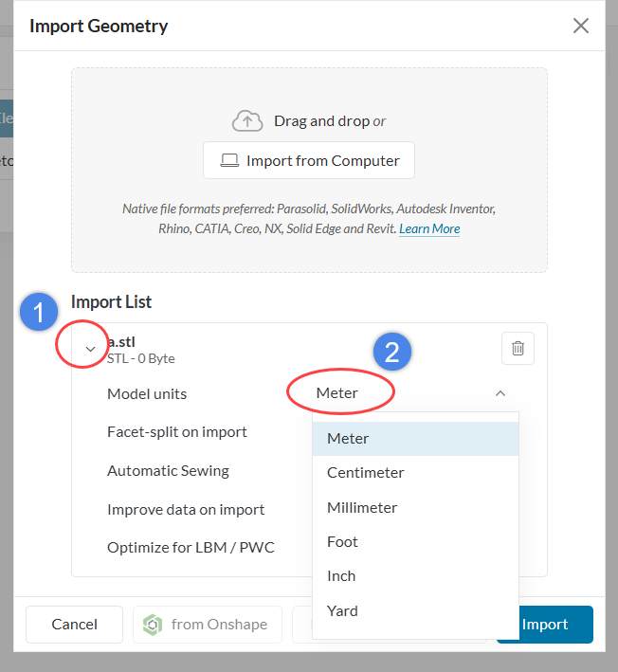Delete a.stl using the trash icon
This screenshot has height=672, width=618.
coord(518,349)
